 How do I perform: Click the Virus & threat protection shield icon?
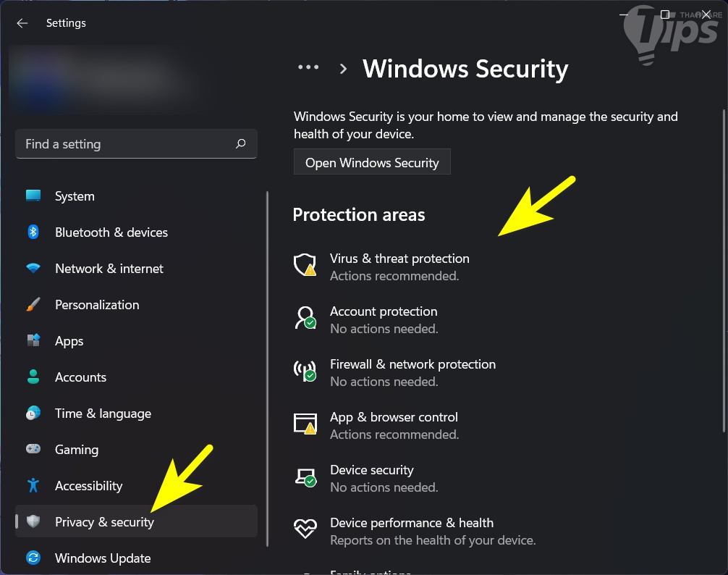click(305, 265)
